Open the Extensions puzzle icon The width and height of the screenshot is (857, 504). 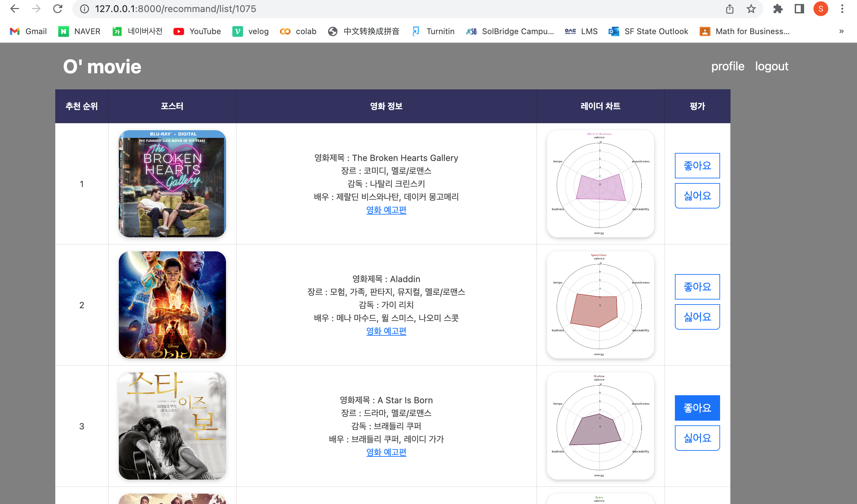point(778,9)
